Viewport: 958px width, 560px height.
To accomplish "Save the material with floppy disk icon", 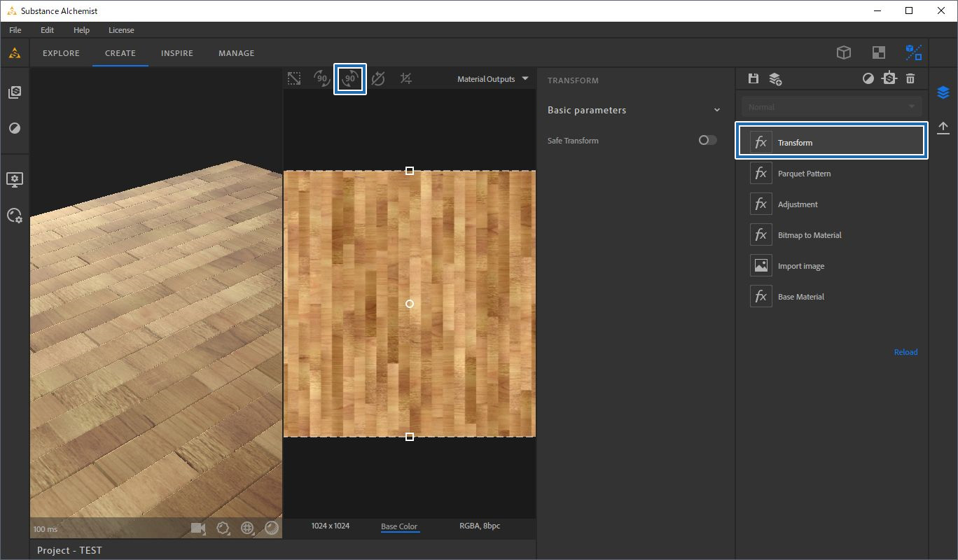I will coord(754,79).
